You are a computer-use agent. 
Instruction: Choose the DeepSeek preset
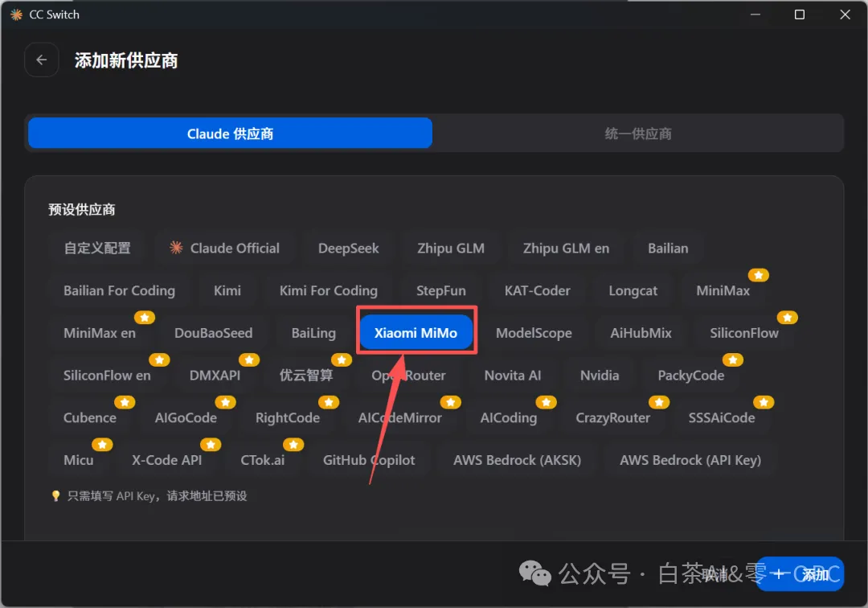pos(348,248)
